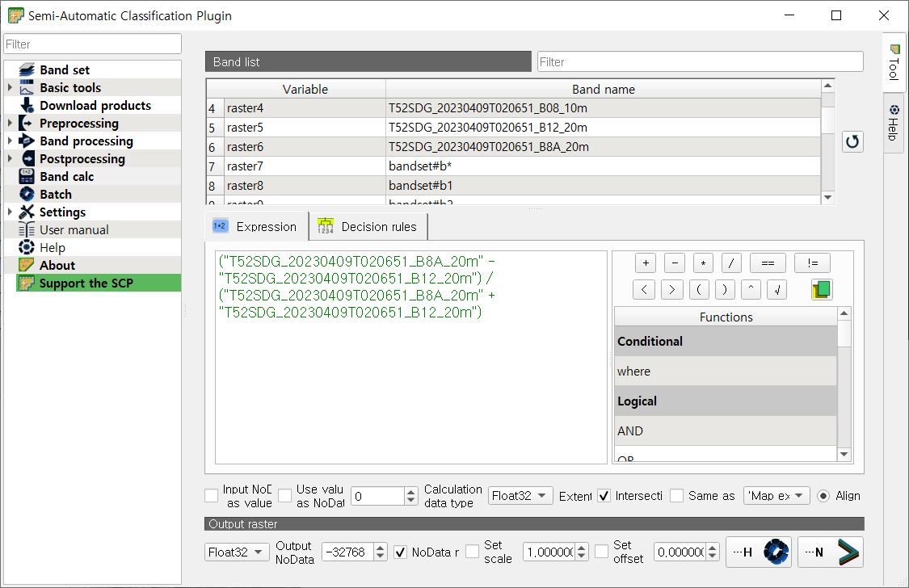Expand Basic tools tree node
Image resolution: width=909 pixels, height=588 pixels.
click(x=10, y=87)
